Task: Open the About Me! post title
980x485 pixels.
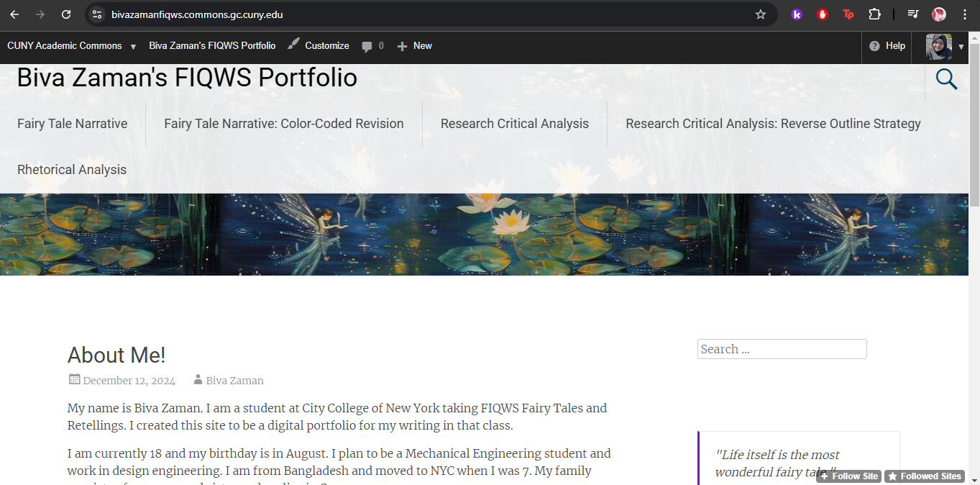Action: [x=116, y=355]
